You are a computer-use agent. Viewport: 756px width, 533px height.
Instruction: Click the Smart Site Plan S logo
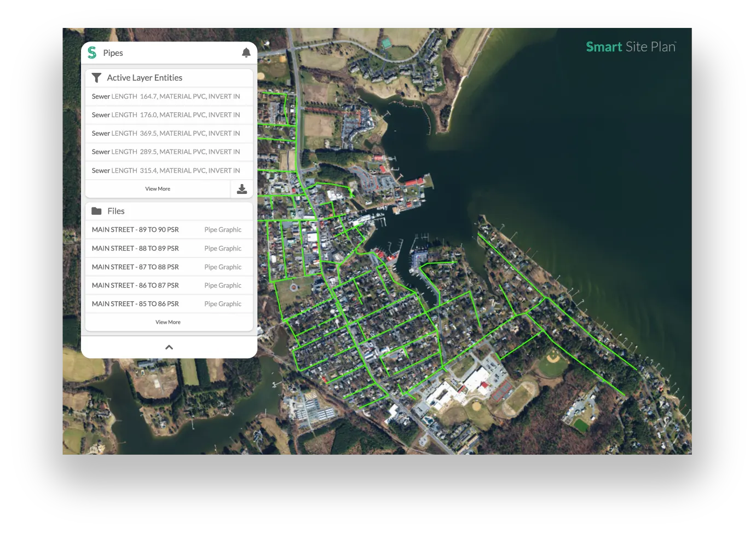92,52
